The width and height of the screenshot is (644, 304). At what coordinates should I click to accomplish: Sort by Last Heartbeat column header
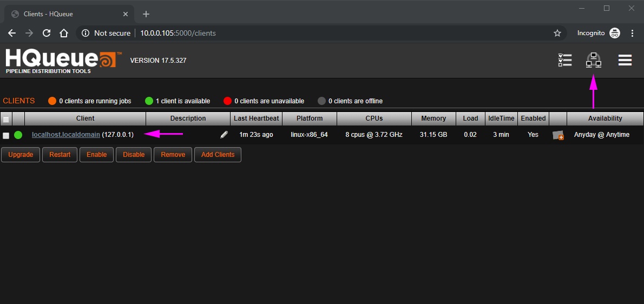pos(257,118)
